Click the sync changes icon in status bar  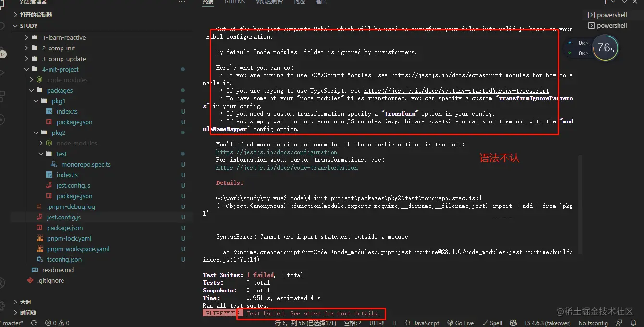34,323
